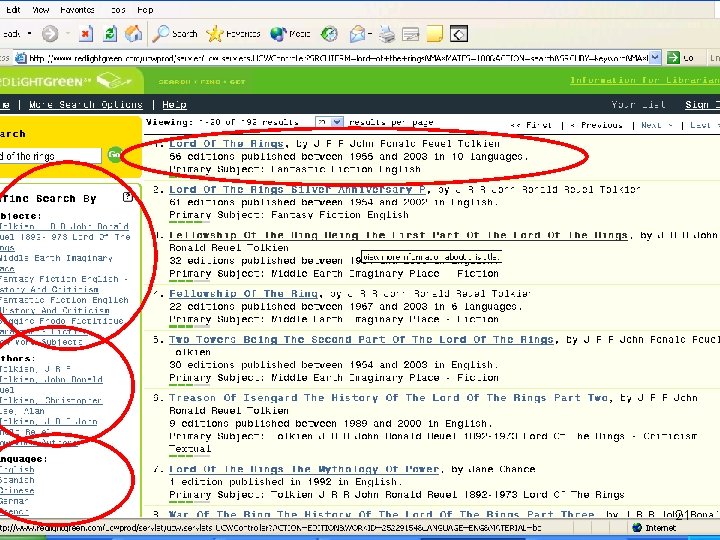Refine by language Chinese
Screen dimensions: 720x540
17,490
